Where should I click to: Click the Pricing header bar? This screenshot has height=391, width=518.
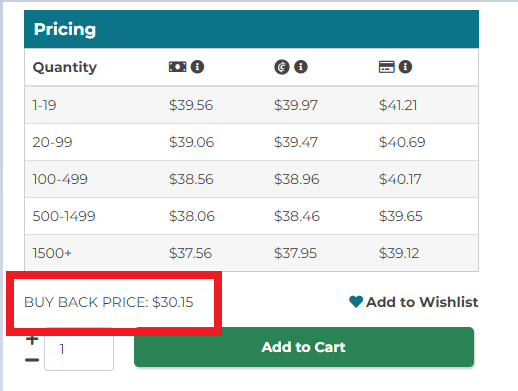251,29
